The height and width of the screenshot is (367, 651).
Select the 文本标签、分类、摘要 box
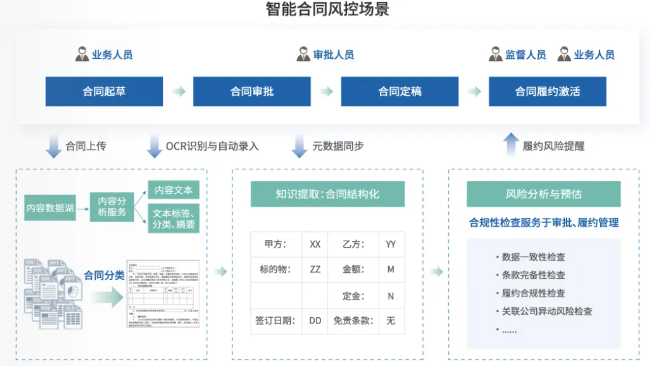coord(174,218)
